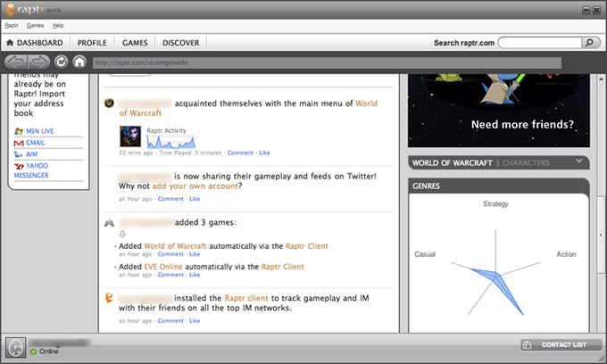Click the page scrollbar up arrow

[x=601, y=79]
